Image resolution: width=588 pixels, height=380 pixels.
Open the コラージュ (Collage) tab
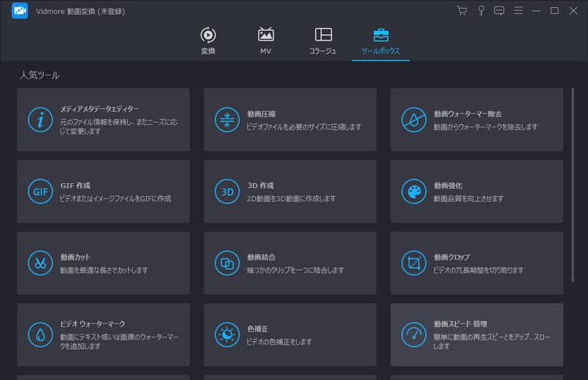323,41
